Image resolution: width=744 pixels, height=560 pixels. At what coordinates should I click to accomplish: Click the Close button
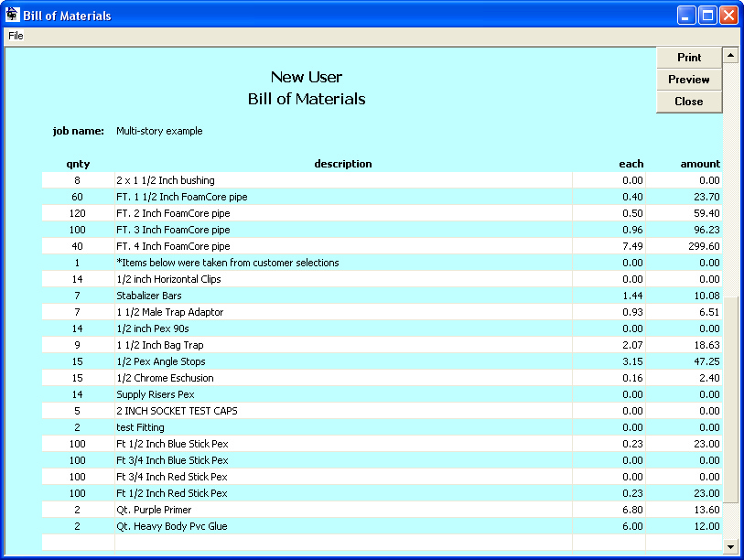point(688,101)
